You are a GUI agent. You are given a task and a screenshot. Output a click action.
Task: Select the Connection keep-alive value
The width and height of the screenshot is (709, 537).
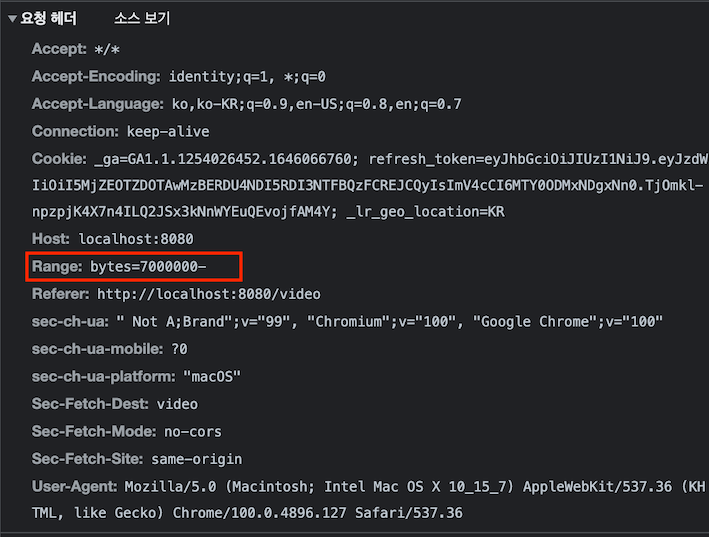point(168,132)
